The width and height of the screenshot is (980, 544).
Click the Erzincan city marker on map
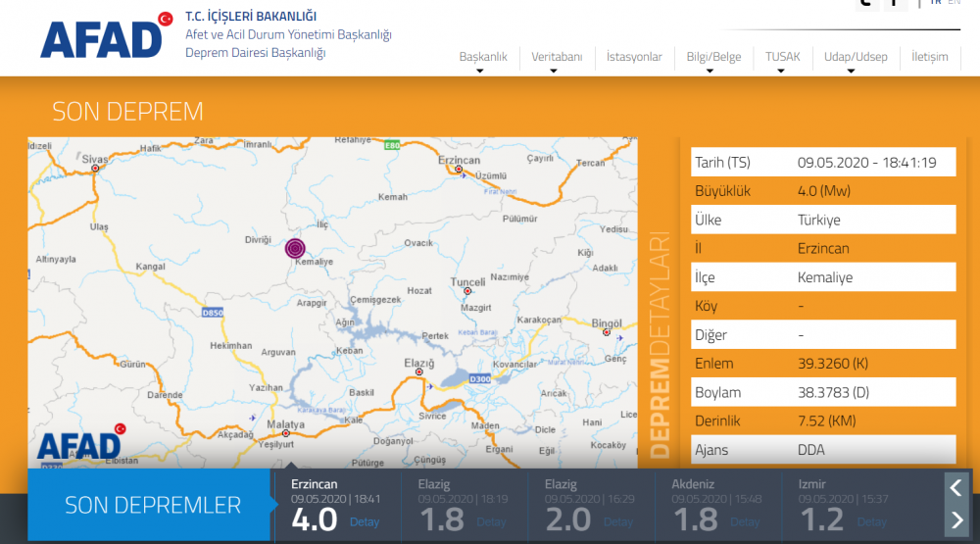(459, 170)
